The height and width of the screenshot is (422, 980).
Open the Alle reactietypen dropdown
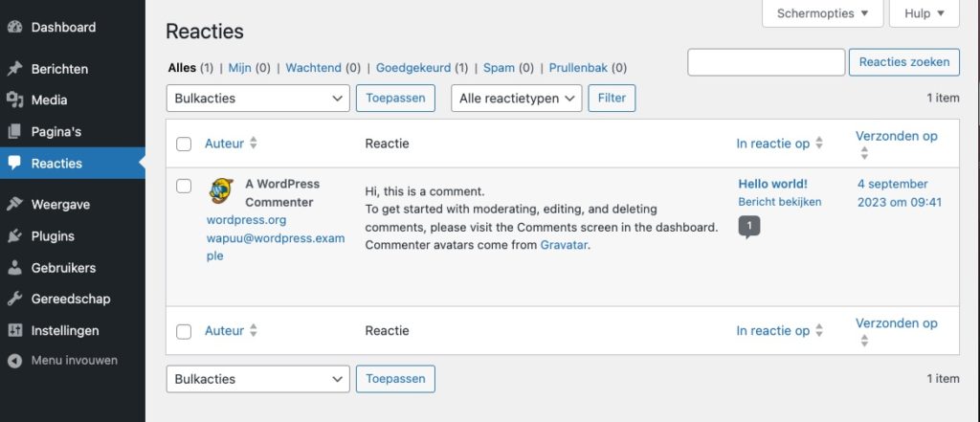point(517,98)
